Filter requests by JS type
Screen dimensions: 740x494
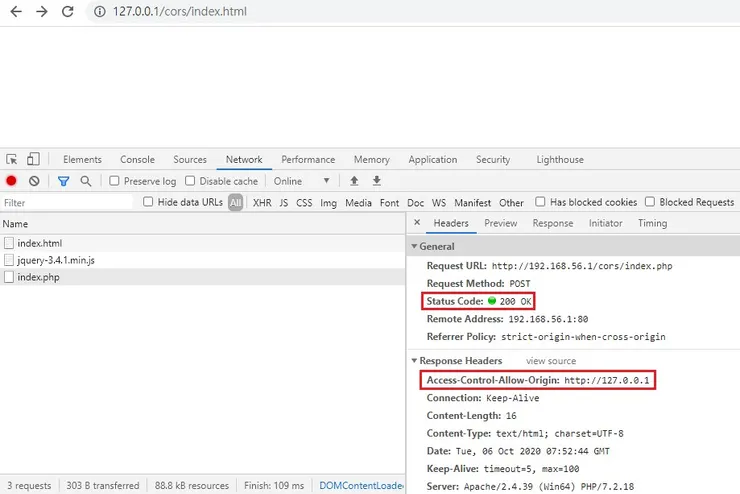[x=284, y=203]
